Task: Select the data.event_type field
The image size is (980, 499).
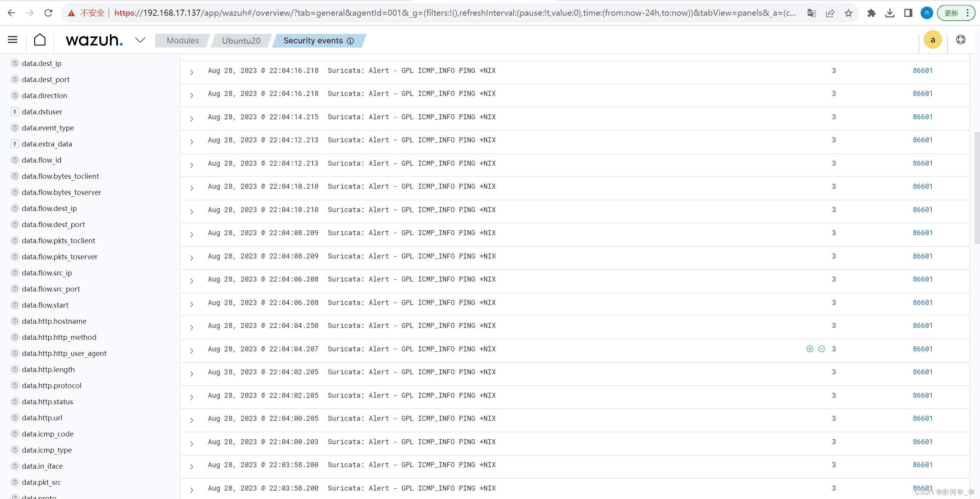Action: click(48, 128)
